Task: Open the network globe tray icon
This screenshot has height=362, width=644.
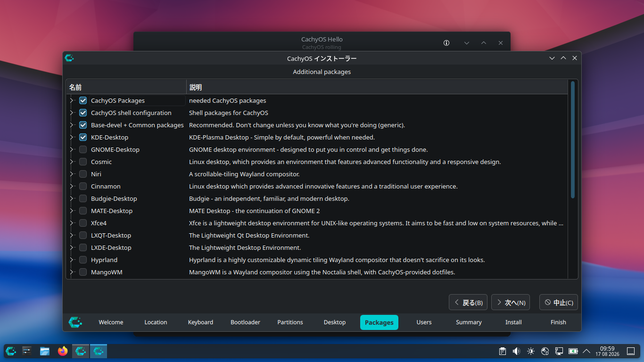Action: (545, 351)
